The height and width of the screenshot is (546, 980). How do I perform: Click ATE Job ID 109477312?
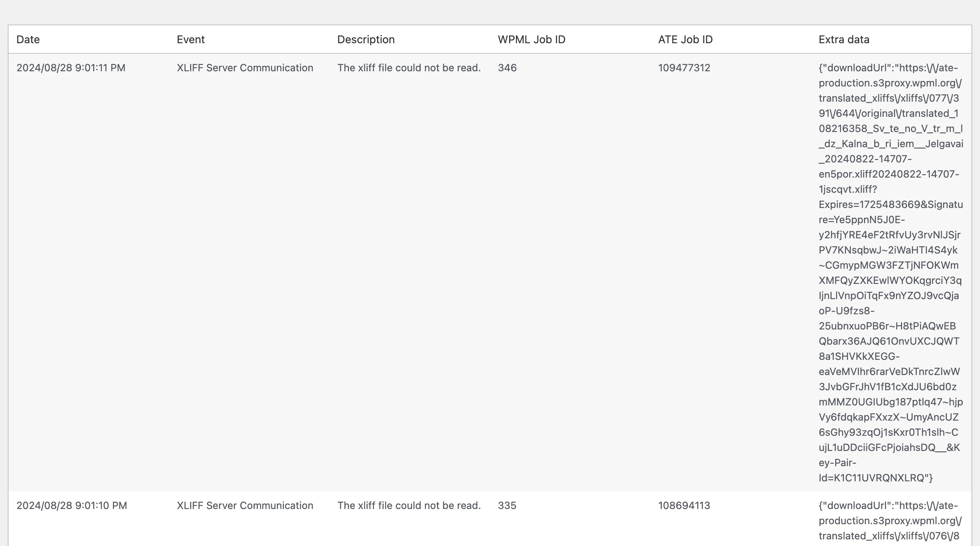click(x=684, y=68)
